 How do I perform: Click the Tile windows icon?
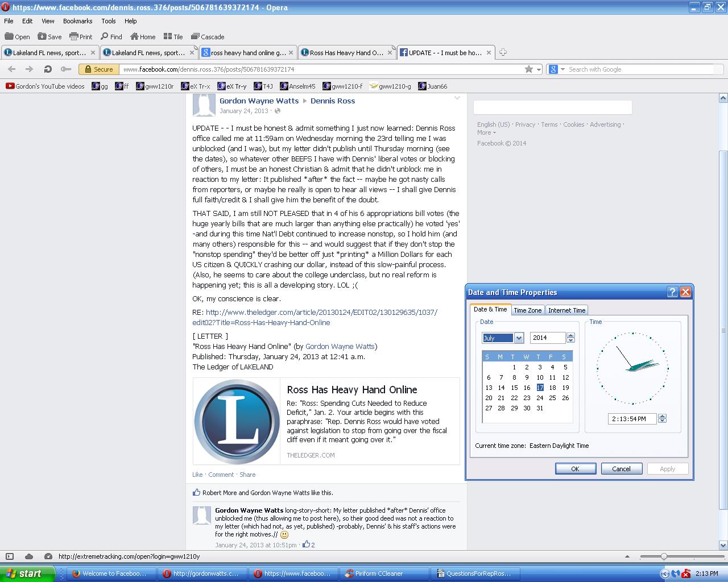168,36
